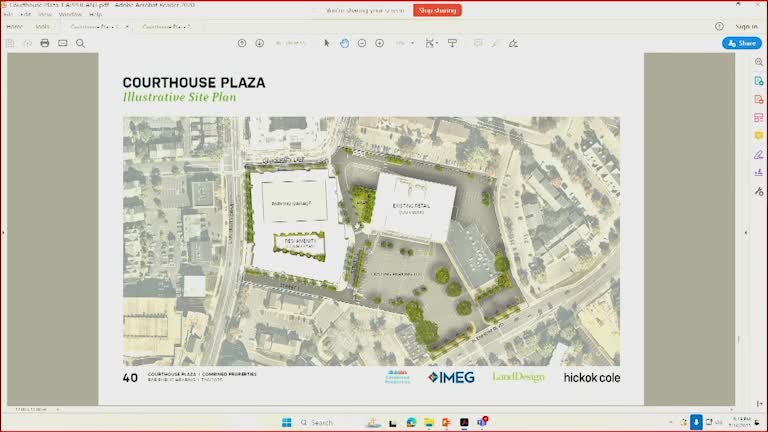Screen dimensions: 768x432
Task: Open Microsoft Teams from taskbar
Action: click(x=482, y=422)
